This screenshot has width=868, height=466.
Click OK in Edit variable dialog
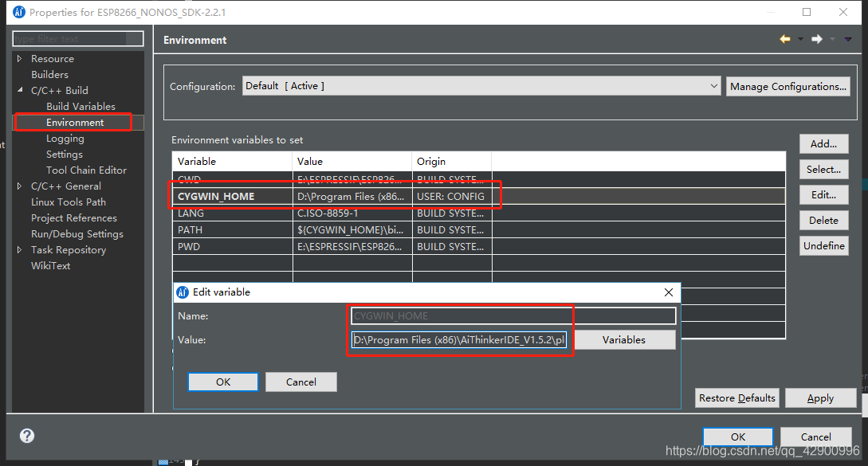click(223, 382)
